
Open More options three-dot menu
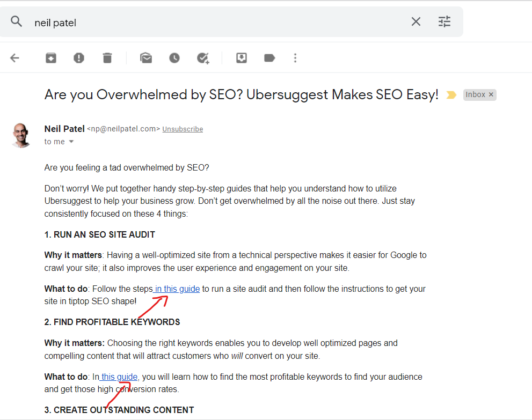[x=295, y=58]
